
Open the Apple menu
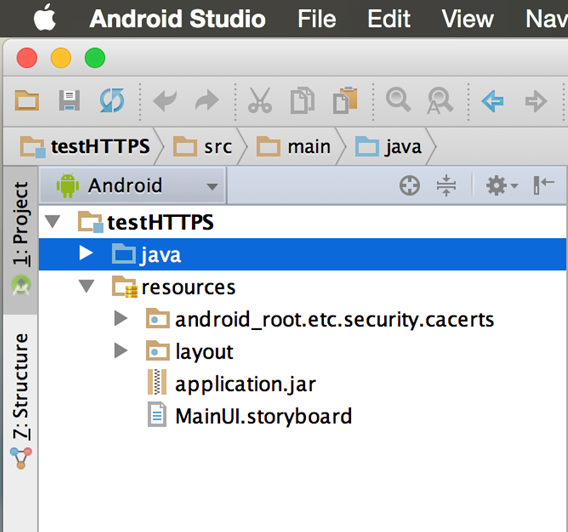click(45, 17)
